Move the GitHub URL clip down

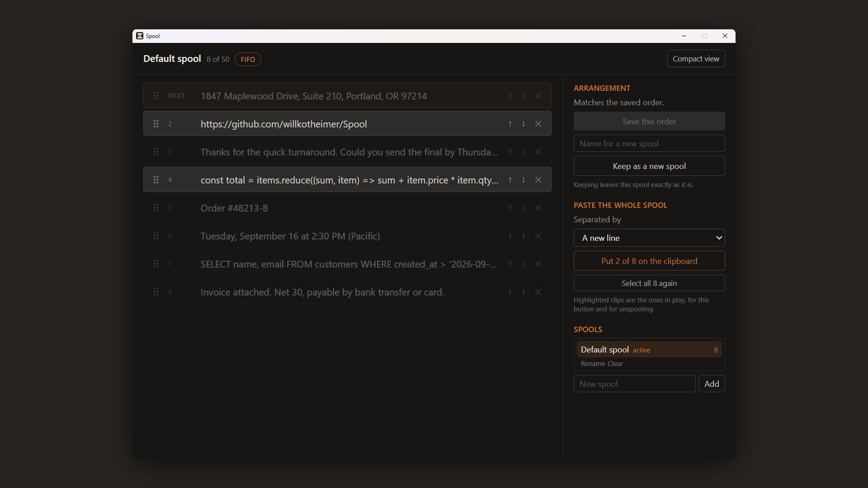coord(524,124)
